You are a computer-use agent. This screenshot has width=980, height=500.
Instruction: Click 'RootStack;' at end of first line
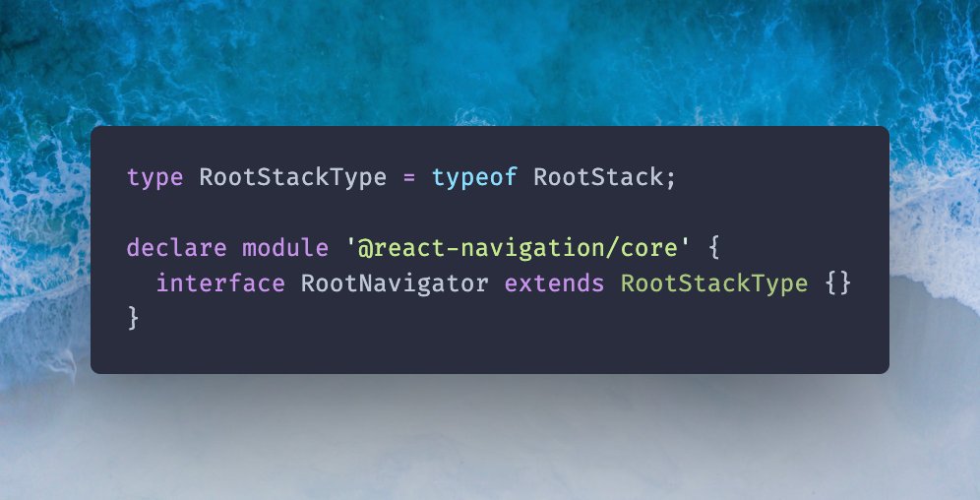pyautogui.click(x=604, y=178)
